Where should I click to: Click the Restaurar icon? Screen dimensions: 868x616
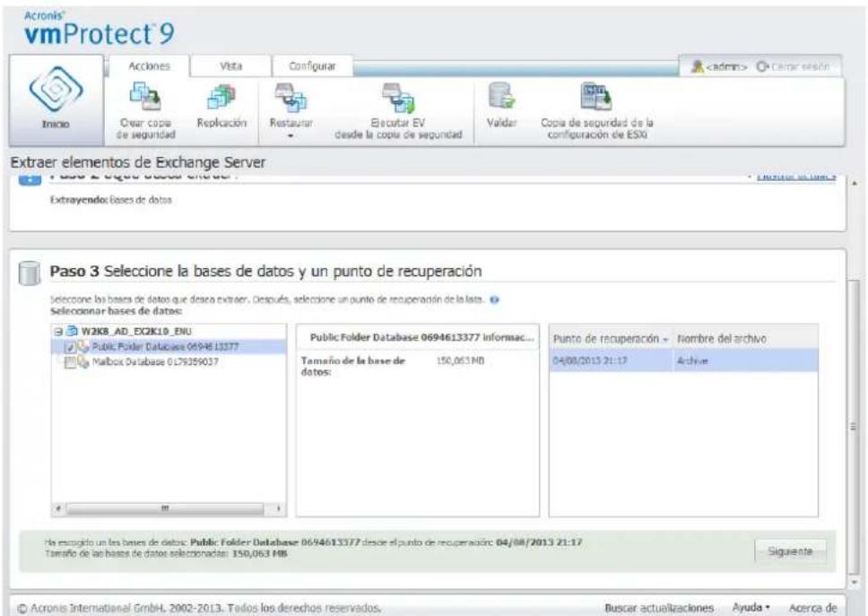click(291, 96)
